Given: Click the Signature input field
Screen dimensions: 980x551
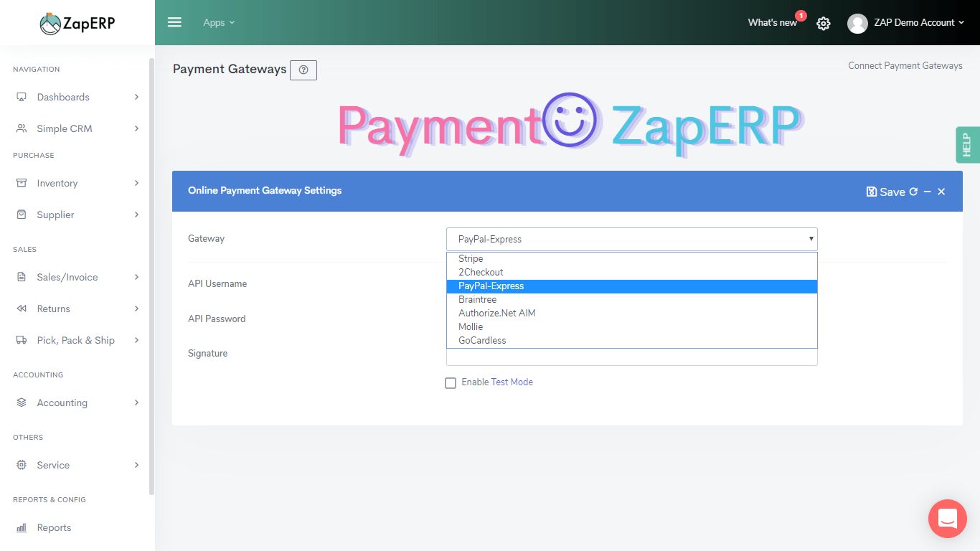Looking at the screenshot, I should [x=631, y=357].
